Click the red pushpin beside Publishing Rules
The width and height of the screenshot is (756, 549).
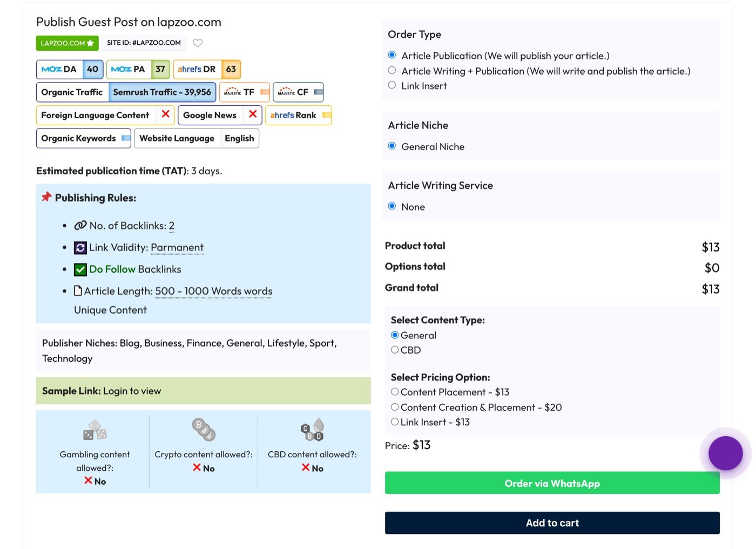click(46, 197)
